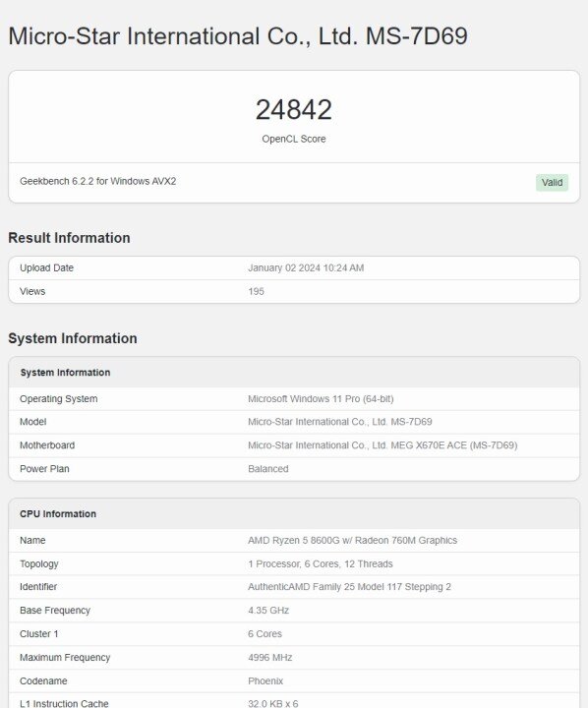
Task: Select the page title MS-7D69 heading
Action: 238,36
